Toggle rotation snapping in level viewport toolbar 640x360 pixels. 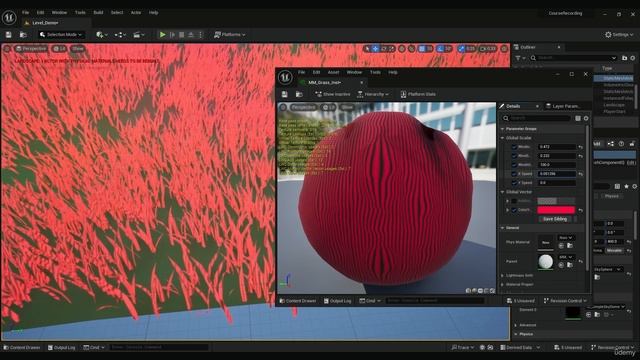pyautogui.click(x=440, y=49)
